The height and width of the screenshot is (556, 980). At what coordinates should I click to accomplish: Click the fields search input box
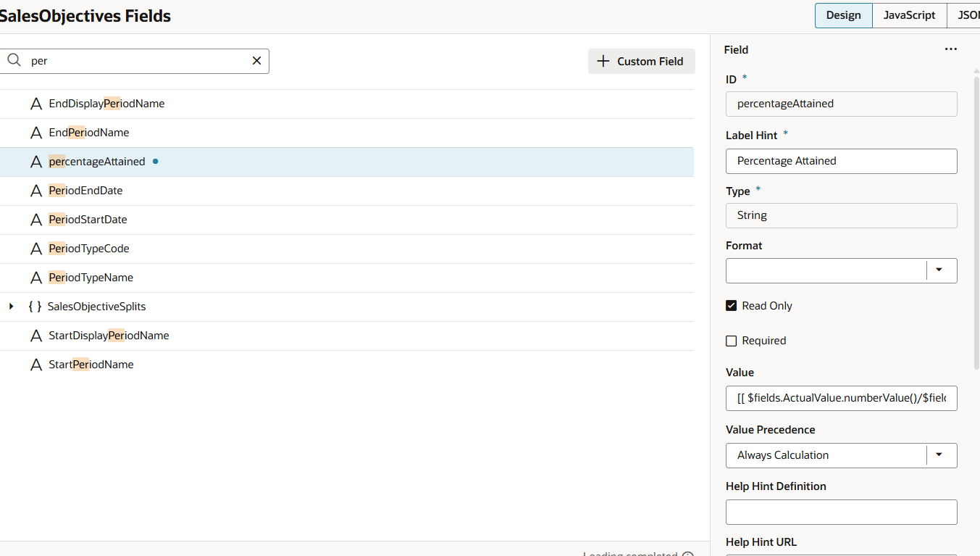pos(135,61)
